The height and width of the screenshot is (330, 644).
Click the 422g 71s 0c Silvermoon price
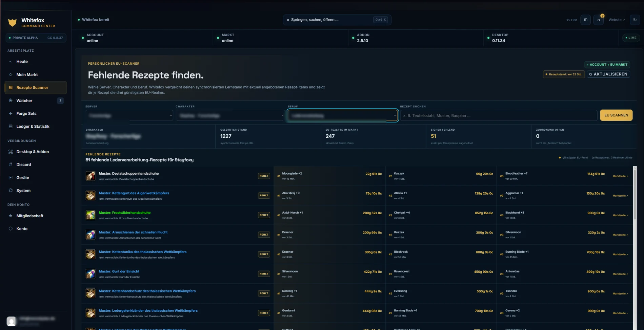tap(373, 272)
